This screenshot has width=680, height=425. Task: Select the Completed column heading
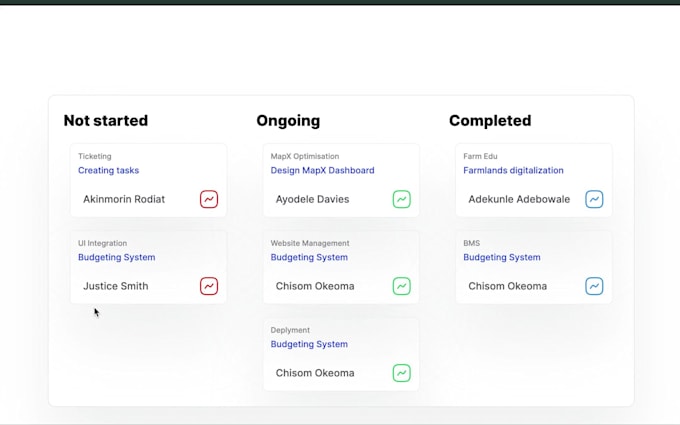tap(490, 121)
